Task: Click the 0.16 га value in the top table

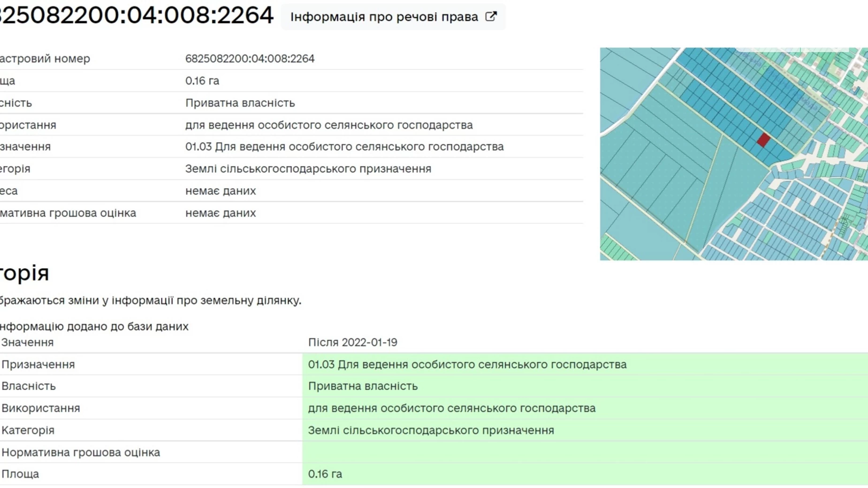Action: (x=202, y=81)
